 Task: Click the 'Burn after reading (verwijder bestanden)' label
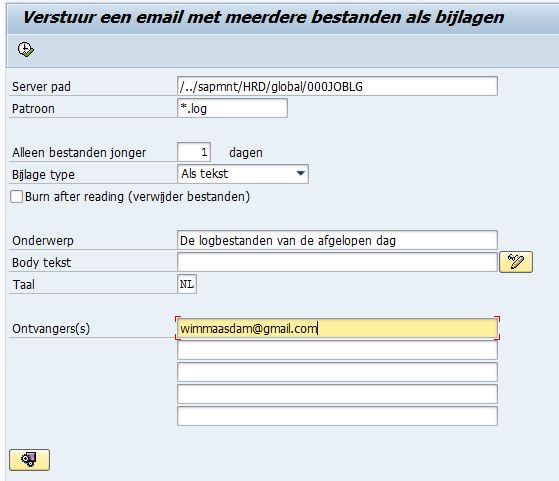[137, 196]
